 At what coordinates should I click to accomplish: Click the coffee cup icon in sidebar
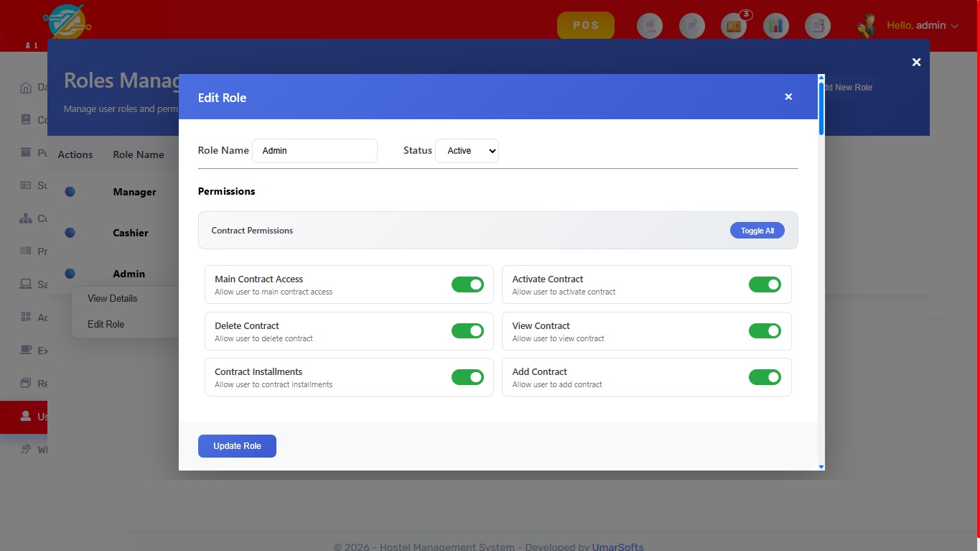pos(26,351)
